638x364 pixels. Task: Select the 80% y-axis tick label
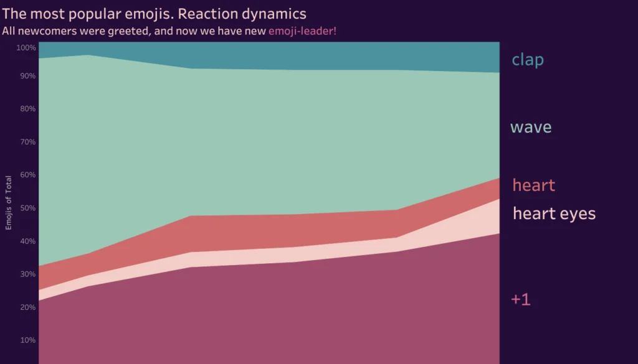pyautogui.click(x=28, y=109)
